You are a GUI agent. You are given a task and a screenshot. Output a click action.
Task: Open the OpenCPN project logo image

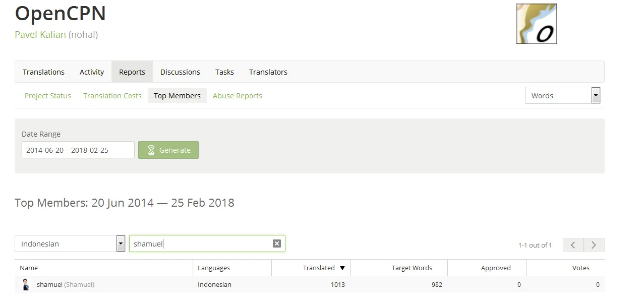536,24
